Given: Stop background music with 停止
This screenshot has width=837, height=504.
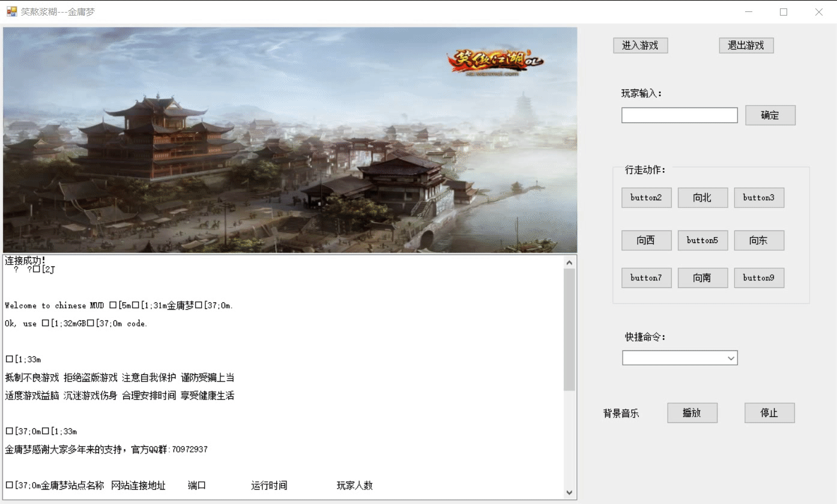Looking at the screenshot, I should [x=769, y=413].
